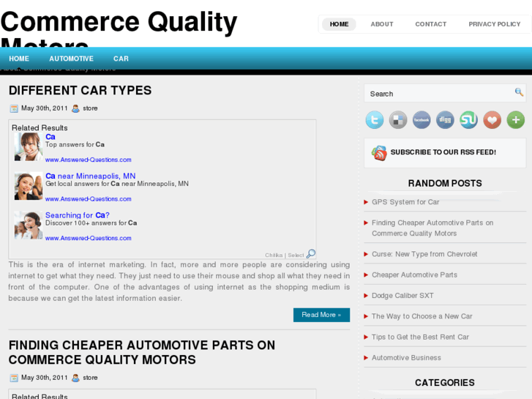532x399 pixels.
Task: Click the green plus more-sharing icon
Action: 516,120
